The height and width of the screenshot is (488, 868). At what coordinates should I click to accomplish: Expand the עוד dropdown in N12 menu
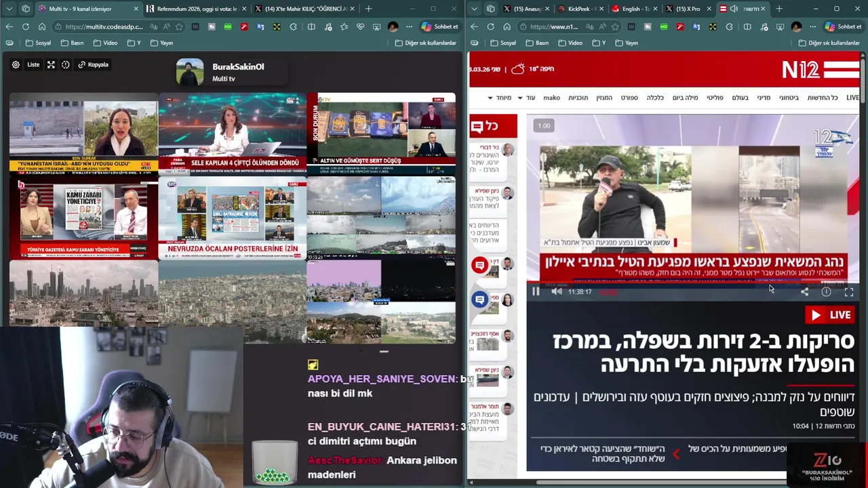[528, 98]
